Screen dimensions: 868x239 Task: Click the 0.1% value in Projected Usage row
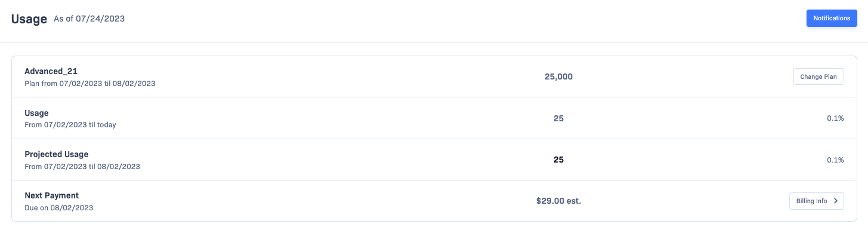835,160
